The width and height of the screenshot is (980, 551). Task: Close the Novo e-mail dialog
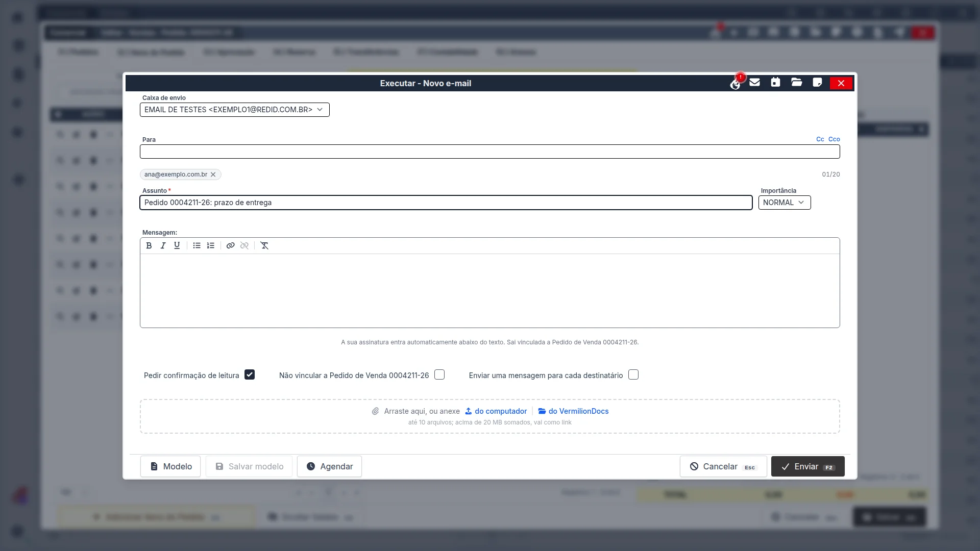click(x=841, y=83)
